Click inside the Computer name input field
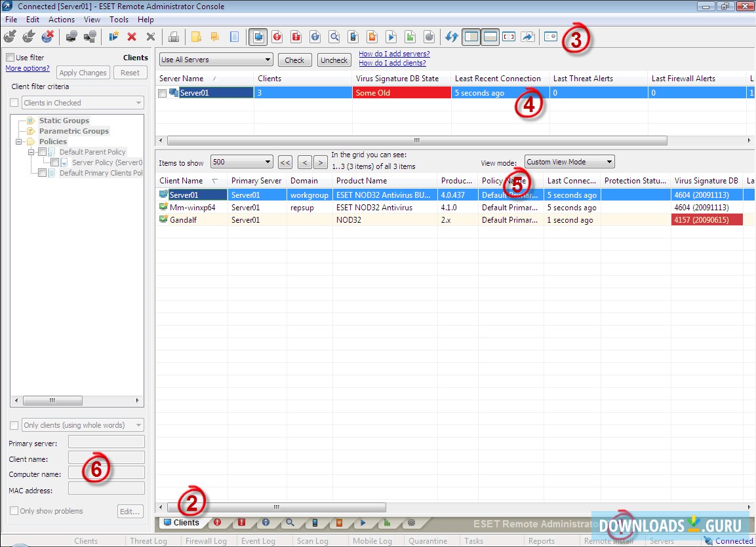Screen dimensions: 756x547 pos(106,472)
